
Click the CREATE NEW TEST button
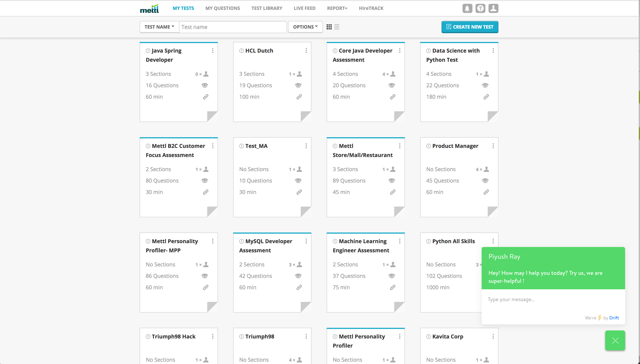(x=470, y=27)
